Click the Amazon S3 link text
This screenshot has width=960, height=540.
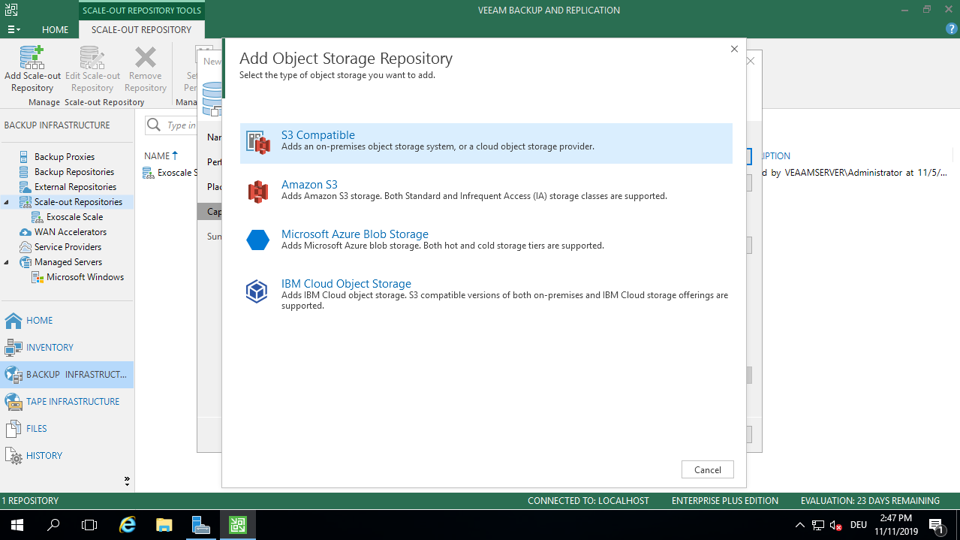pos(309,185)
